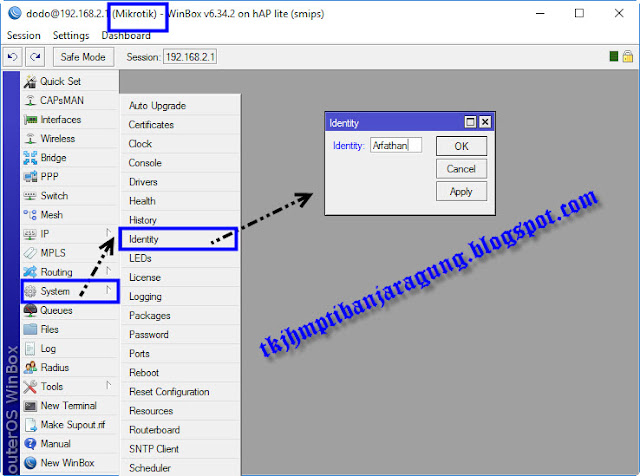Image resolution: width=640 pixels, height=476 pixels.
Task: Click the lock icon in top-right corner
Action: click(628, 56)
